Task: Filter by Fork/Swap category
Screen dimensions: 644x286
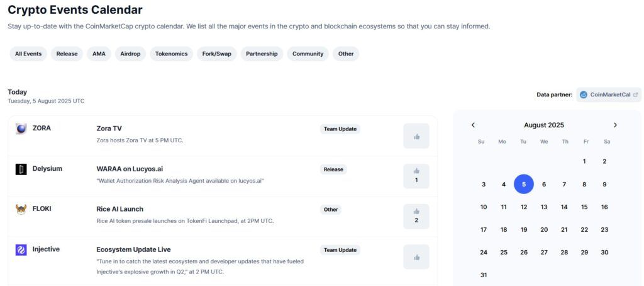Action: (216, 54)
